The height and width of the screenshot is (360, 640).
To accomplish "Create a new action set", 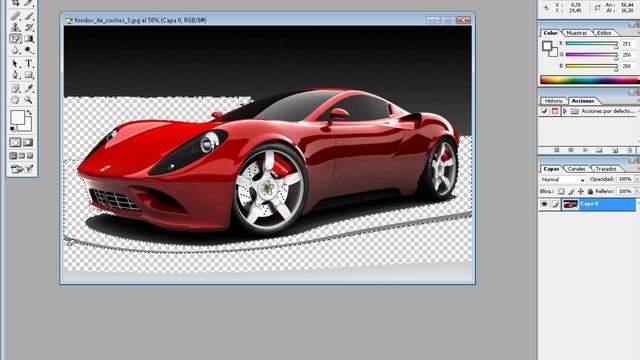I will pyautogui.click(x=599, y=150).
